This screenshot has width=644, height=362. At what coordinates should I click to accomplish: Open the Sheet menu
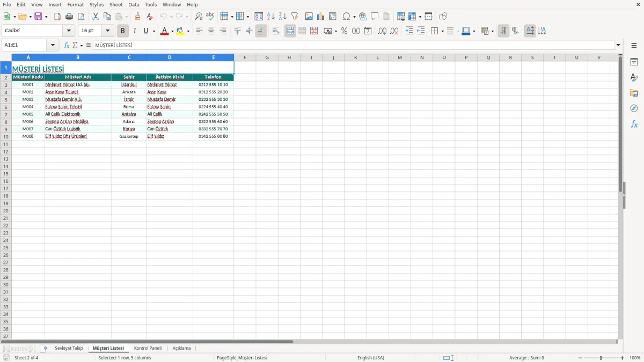click(116, 4)
